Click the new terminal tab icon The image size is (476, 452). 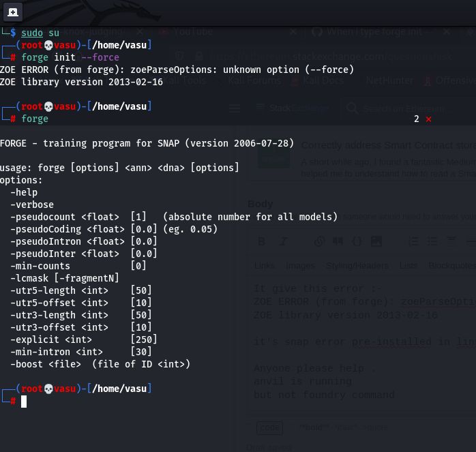click(x=13, y=12)
